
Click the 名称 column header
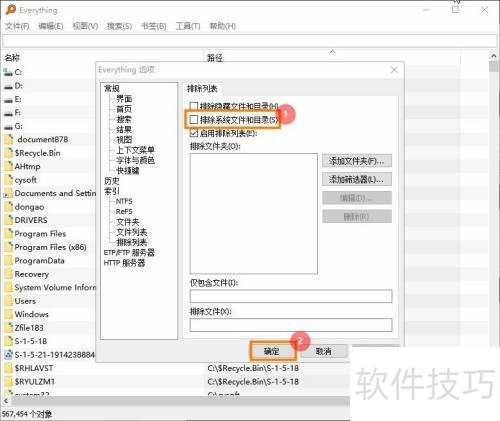(12, 58)
